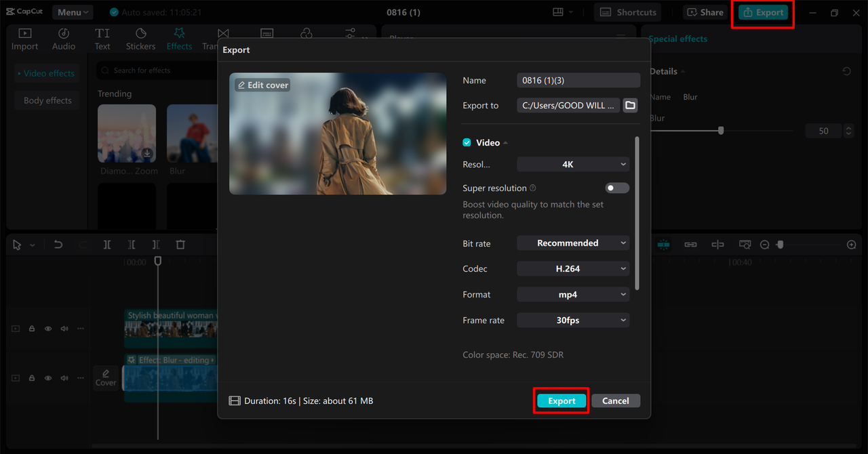This screenshot has width=868, height=454.
Task: Open the Bit rate Recommended dropdown
Action: [573, 243]
